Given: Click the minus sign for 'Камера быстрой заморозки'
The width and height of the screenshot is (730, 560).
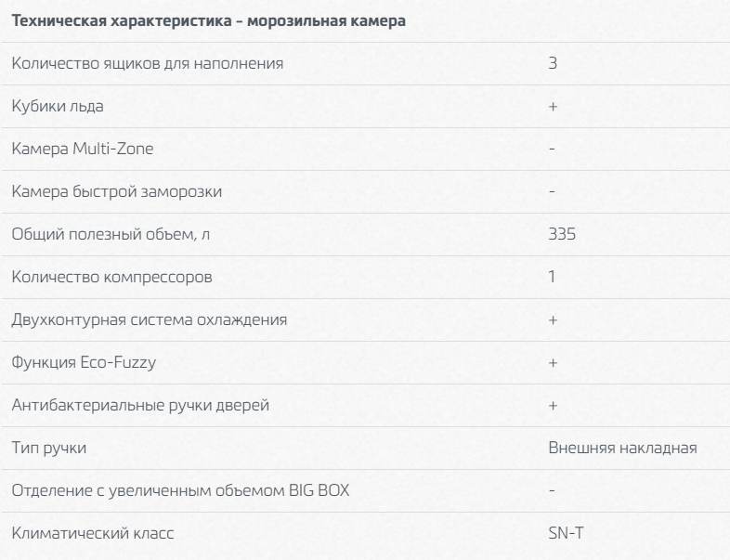Looking at the screenshot, I should [552, 191].
